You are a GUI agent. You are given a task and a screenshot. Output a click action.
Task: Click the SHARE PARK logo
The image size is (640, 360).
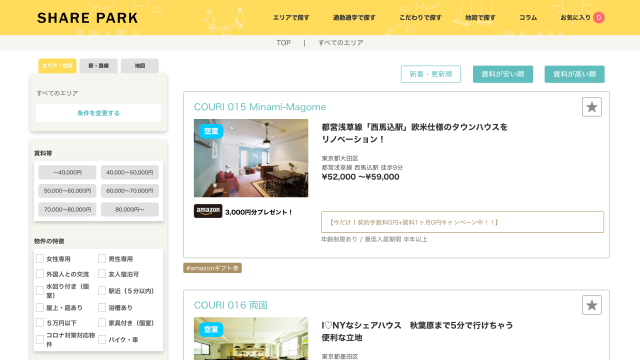(87, 18)
